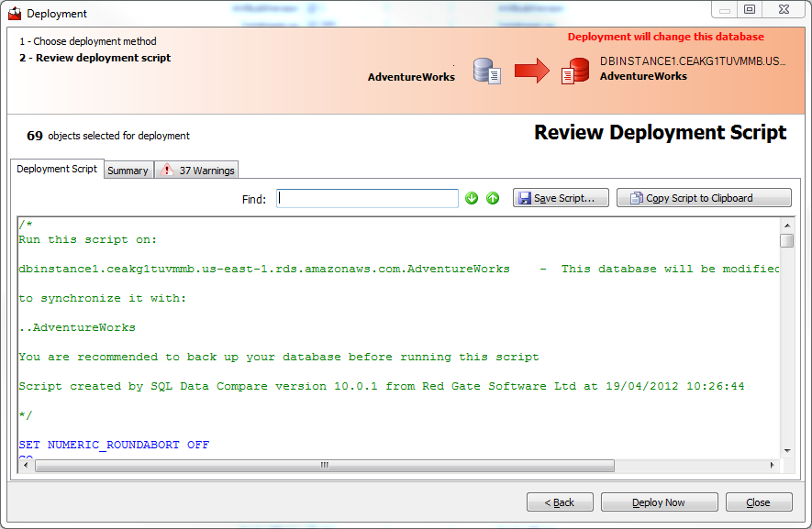The height and width of the screenshot is (529, 812).
Task: Click the red deployment direction arrow
Action: (x=532, y=71)
